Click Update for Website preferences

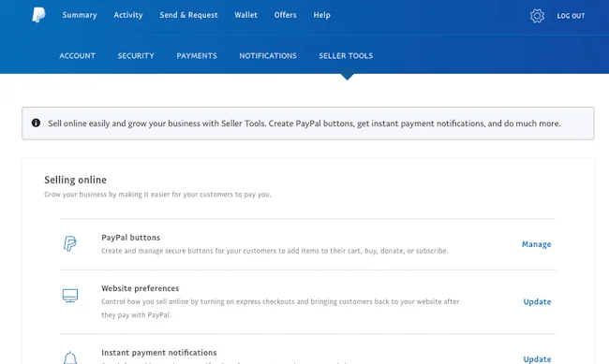537,302
